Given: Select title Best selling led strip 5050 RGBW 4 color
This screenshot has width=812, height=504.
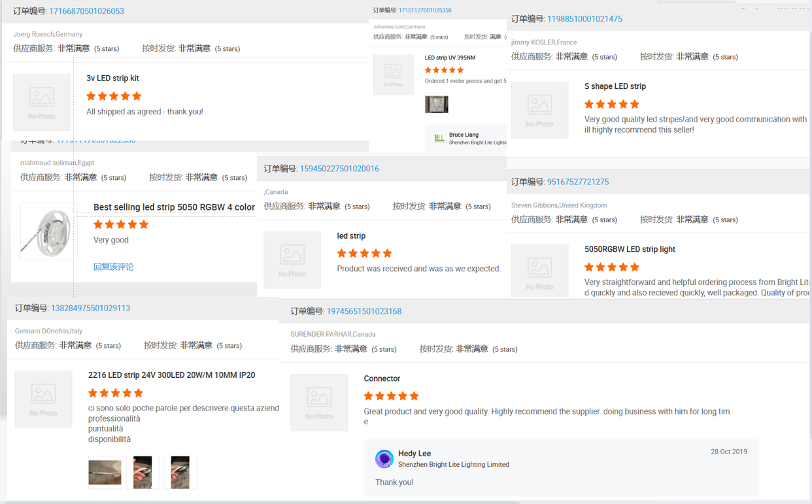Looking at the screenshot, I should [174, 207].
